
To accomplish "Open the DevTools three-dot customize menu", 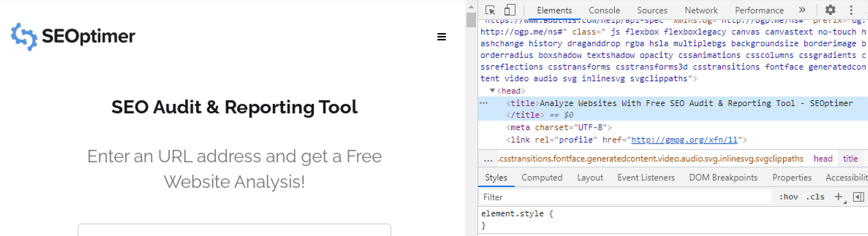I will click(851, 10).
